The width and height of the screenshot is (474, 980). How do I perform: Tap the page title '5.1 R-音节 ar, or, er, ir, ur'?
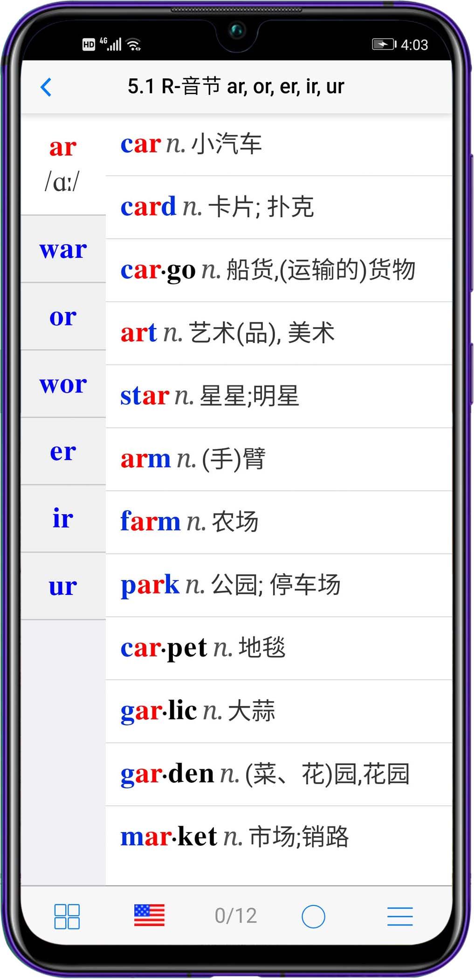[236, 87]
